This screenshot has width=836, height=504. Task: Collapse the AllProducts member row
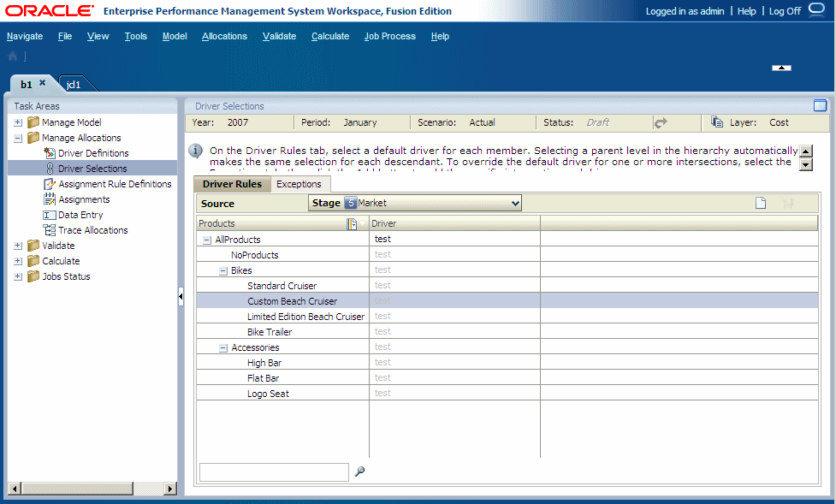206,239
